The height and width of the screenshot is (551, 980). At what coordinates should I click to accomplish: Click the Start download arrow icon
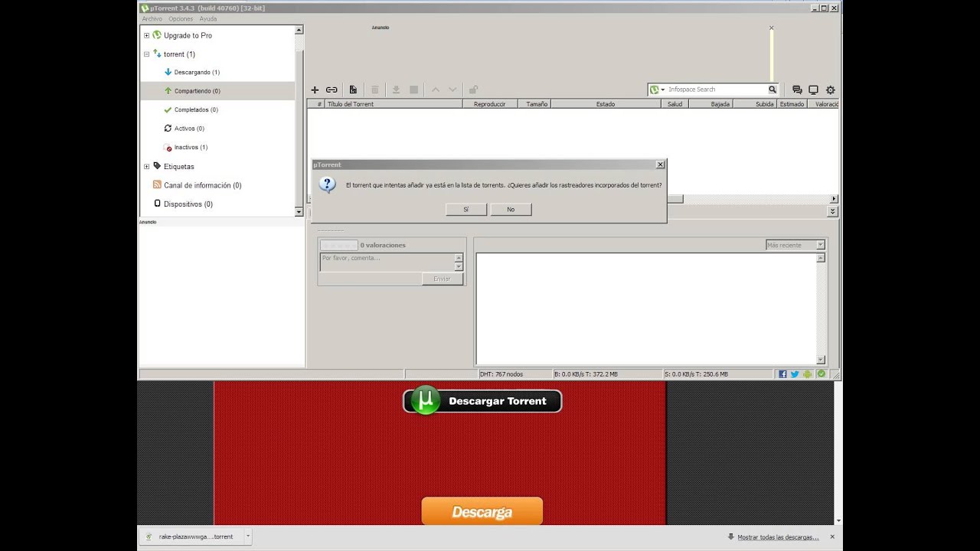pyautogui.click(x=396, y=90)
